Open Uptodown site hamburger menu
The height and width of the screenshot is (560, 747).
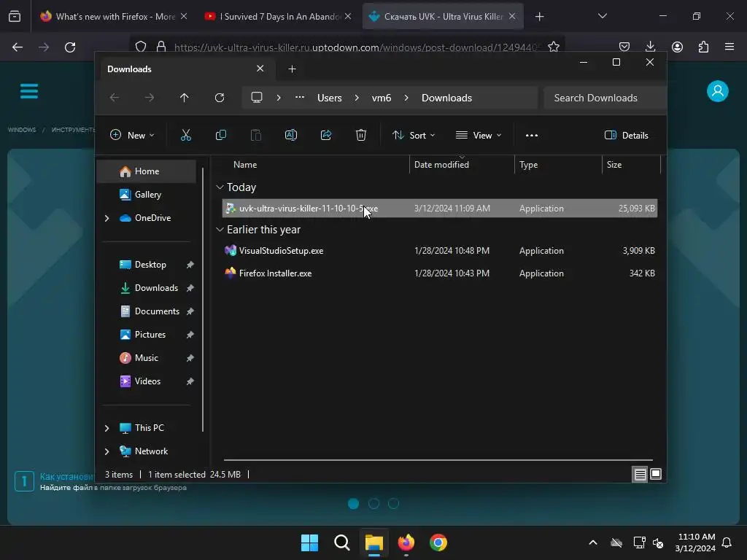[29, 91]
